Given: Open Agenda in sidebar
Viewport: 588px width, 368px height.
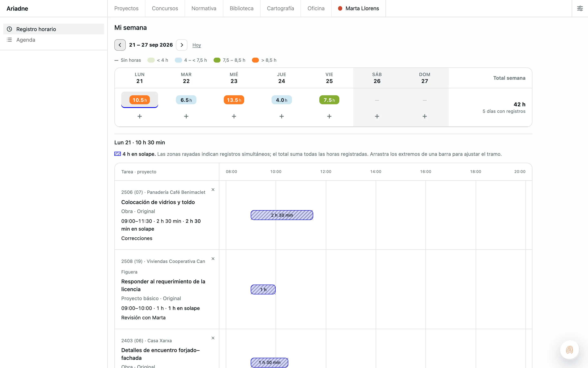Looking at the screenshot, I should click(x=54, y=40).
